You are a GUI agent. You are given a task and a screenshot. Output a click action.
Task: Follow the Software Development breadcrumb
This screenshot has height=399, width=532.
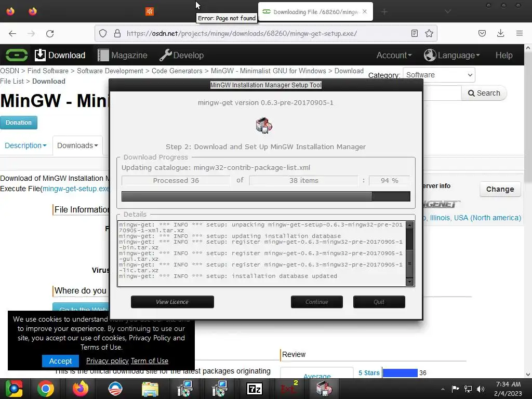(110, 71)
